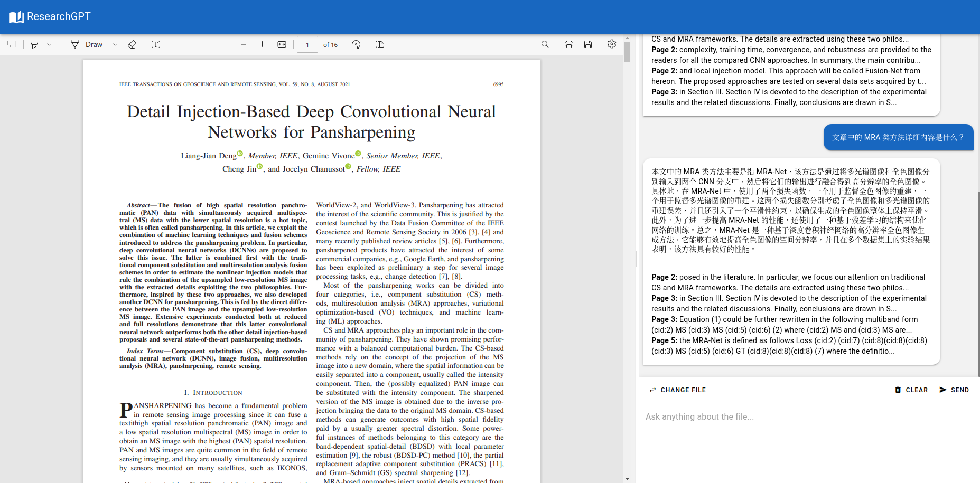The height and width of the screenshot is (483, 980).
Task: Select the Draw tool
Action: point(87,44)
